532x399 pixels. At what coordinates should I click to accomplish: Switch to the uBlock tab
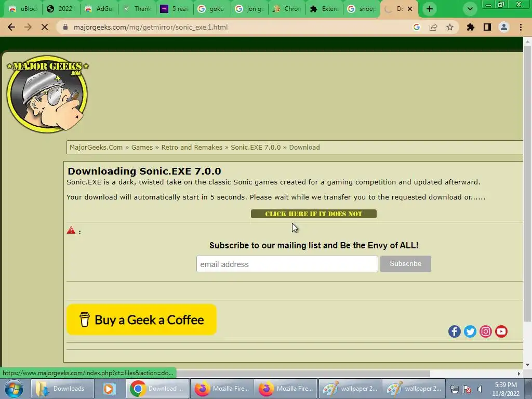point(23,9)
